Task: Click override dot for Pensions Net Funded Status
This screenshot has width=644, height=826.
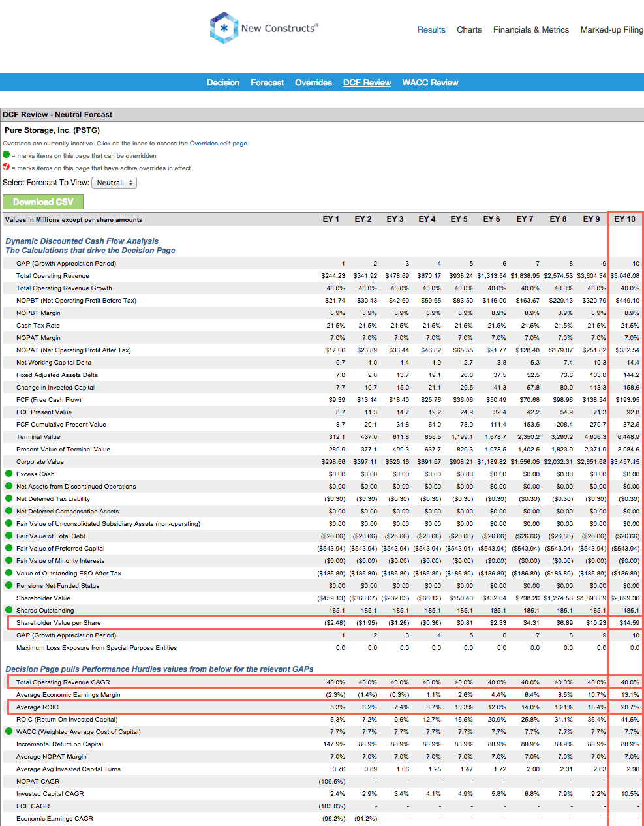Action: pyautogui.click(x=9, y=585)
